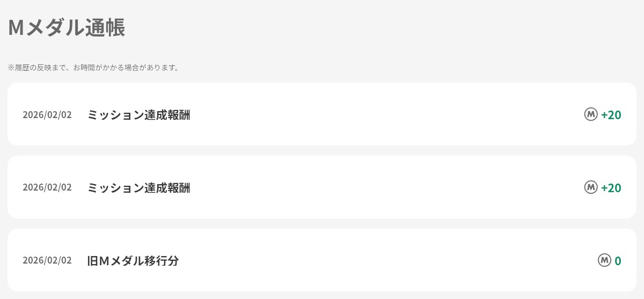The height and width of the screenshot is (299, 644).
Task: Select the Mメダル通帳 page heading
Action: [x=67, y=28]
